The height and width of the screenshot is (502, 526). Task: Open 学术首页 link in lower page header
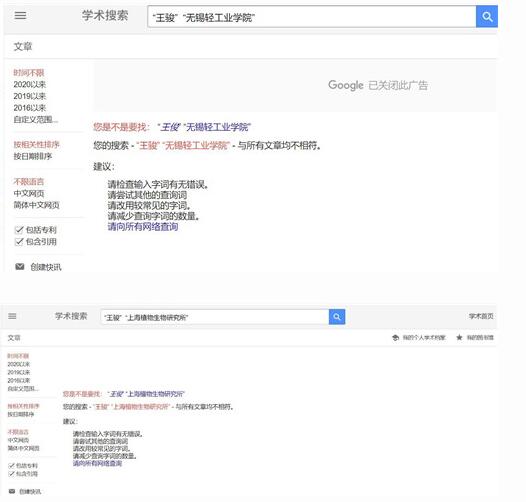[x=481, y=316]
